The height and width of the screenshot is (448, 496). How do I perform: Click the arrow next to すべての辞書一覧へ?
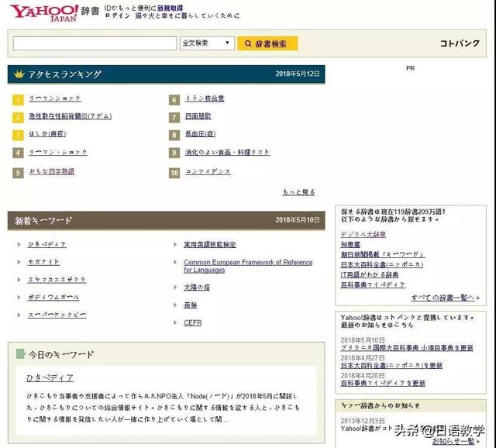pyautogui.click(x=478, y=298)
